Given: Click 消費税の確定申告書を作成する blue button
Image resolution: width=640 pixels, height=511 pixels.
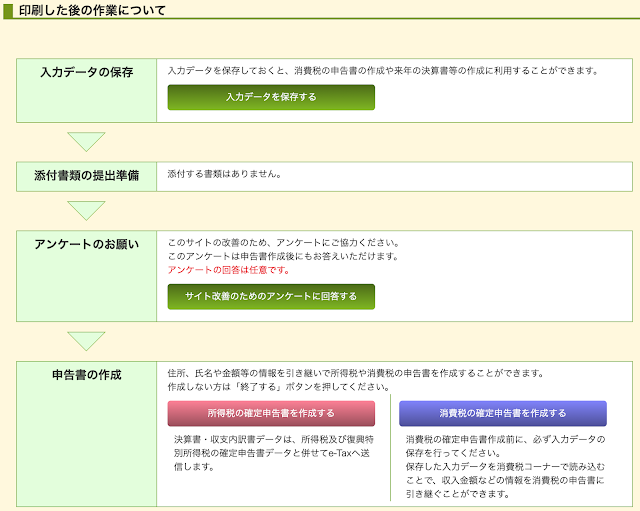Looking at the screenshot, I should tap(503, 413).
